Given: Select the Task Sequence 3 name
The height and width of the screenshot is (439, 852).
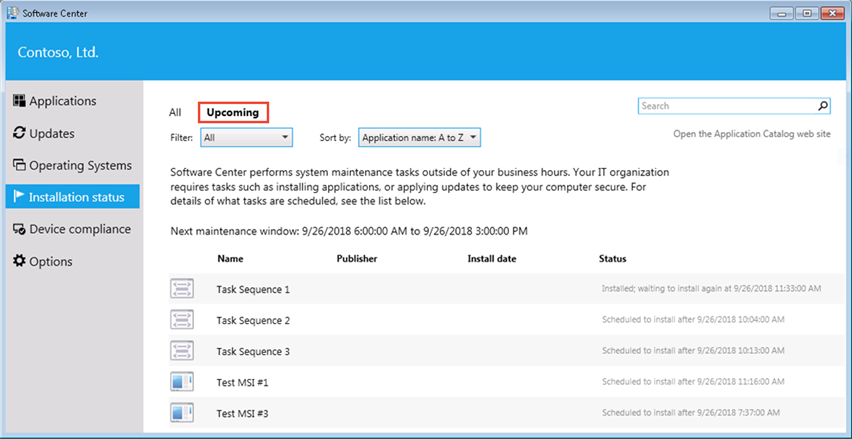Looking at the screenshot, I should pyautogui.click(x=253, y=352).
